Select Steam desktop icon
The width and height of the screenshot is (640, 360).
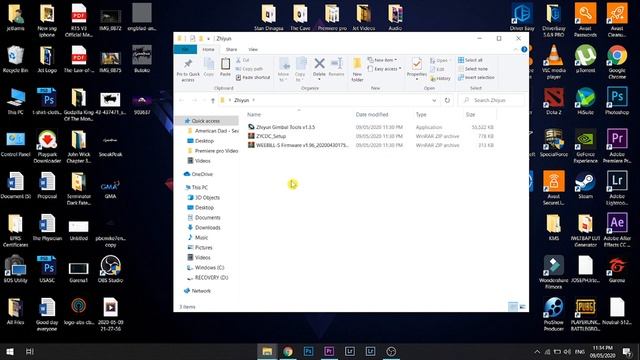point(585,186)
